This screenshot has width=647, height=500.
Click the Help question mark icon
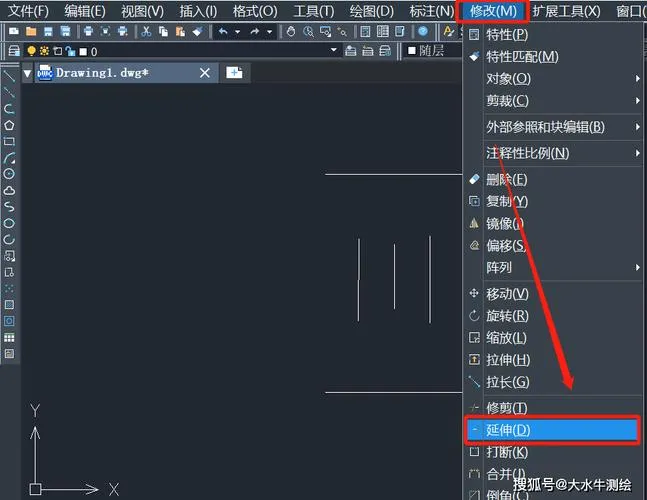coord(423,31)
